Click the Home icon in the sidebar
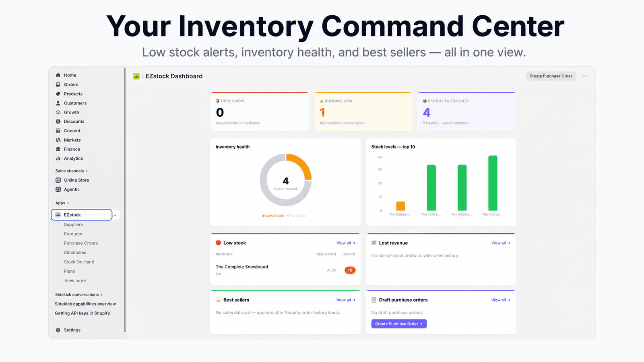The image size is (644, 362). pyautogui.click(x=58, y=75)
